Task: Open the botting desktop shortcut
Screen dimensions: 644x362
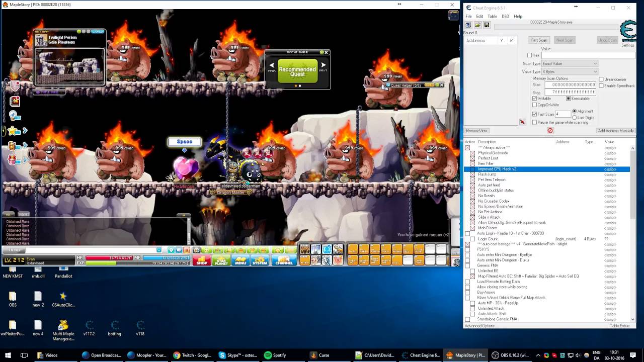Action: click(x=114, y=328)
